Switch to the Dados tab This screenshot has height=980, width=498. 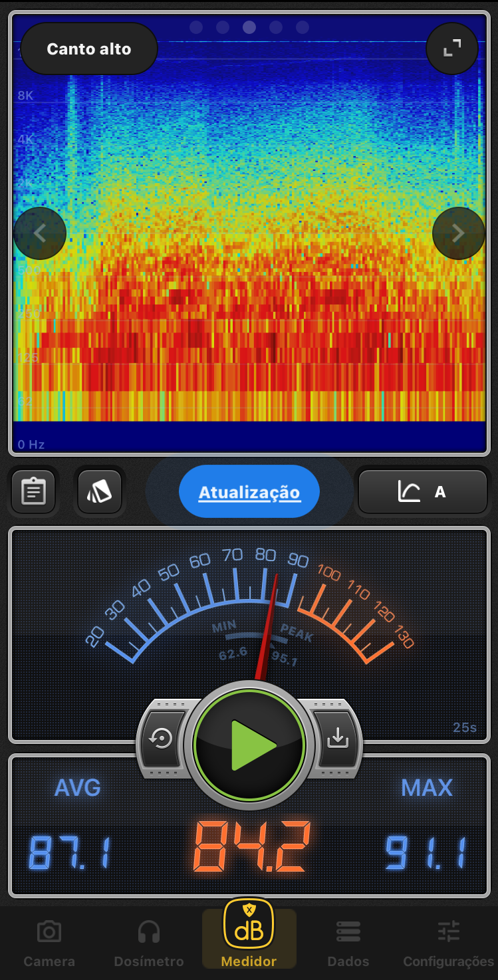coord(348,943)
